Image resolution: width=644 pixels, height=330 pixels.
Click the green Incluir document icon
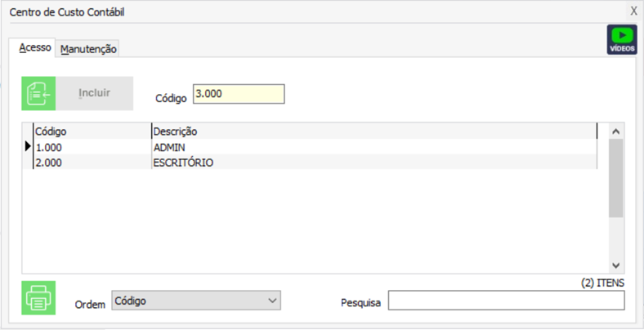pos(38,93)
